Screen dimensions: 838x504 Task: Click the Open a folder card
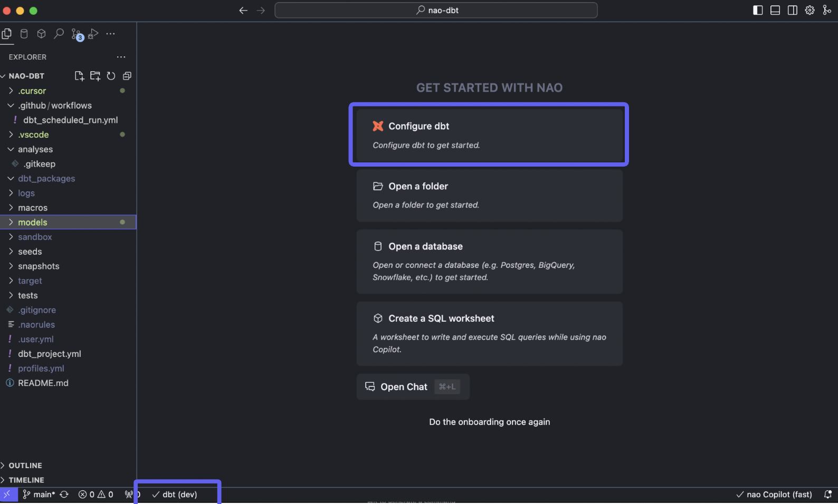[x=489, y=196]
